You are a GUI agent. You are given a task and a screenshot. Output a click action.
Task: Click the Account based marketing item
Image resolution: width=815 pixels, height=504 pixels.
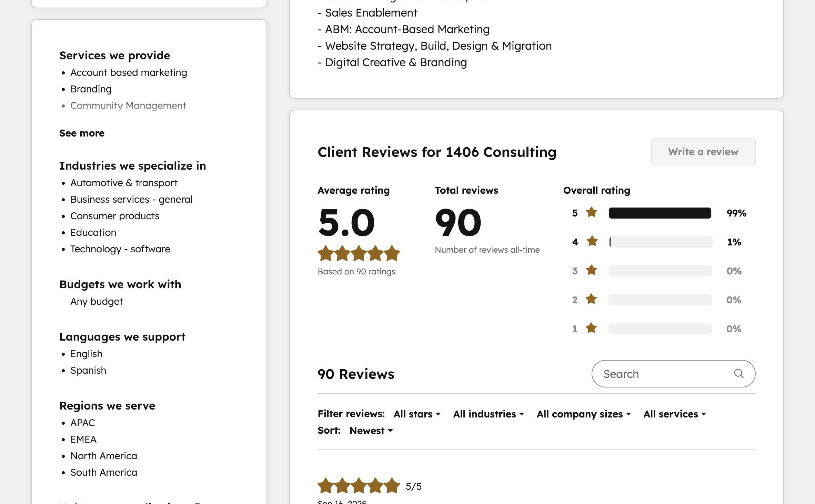129,72
